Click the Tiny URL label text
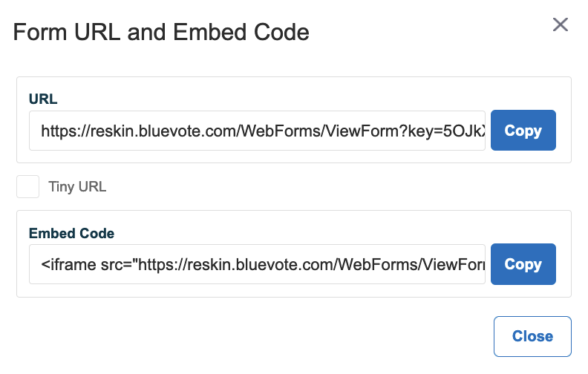Image resolution: width=588 pixels, height=374 pixels. 77,187
